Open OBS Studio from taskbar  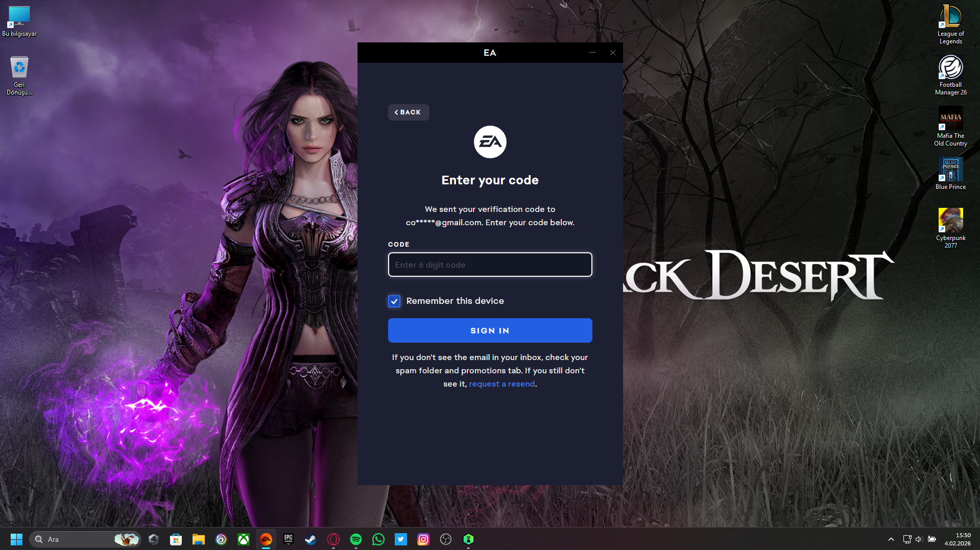pyautogui.click(x=446, y=539)
